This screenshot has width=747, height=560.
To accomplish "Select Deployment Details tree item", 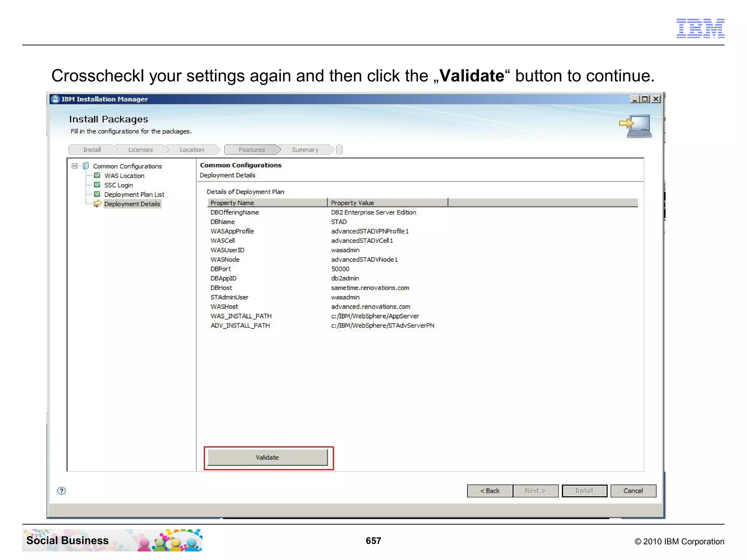I will tap(132, 204).
